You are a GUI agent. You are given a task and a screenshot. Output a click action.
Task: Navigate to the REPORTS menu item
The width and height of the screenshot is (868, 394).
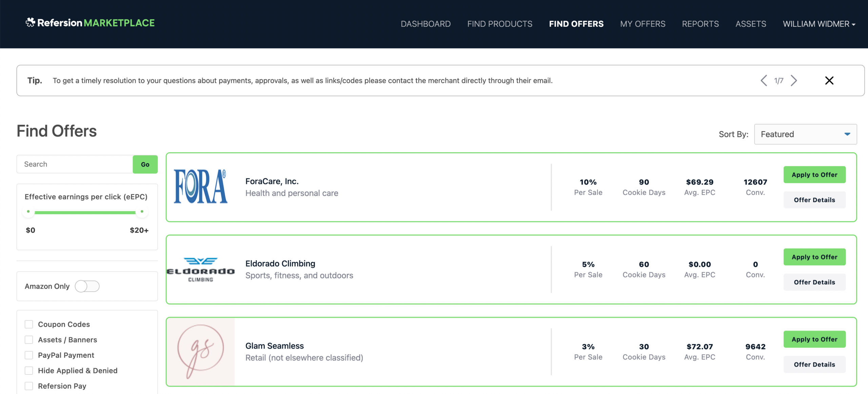(x=700, y=23)
